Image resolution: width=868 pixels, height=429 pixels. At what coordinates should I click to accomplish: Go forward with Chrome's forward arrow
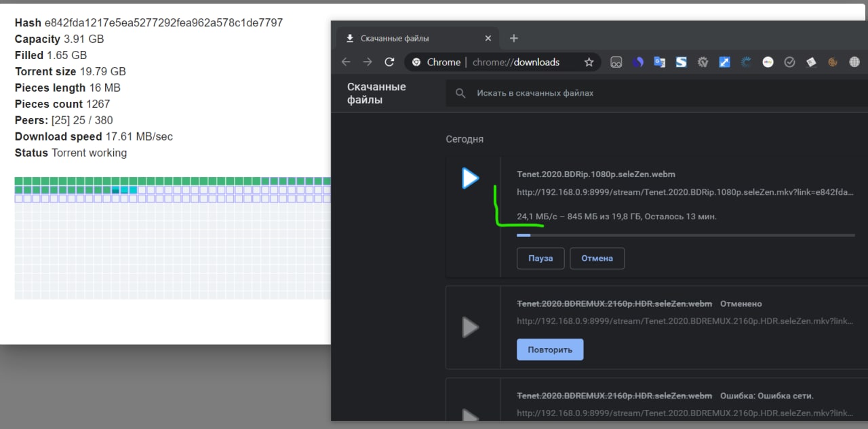point(368,62)
